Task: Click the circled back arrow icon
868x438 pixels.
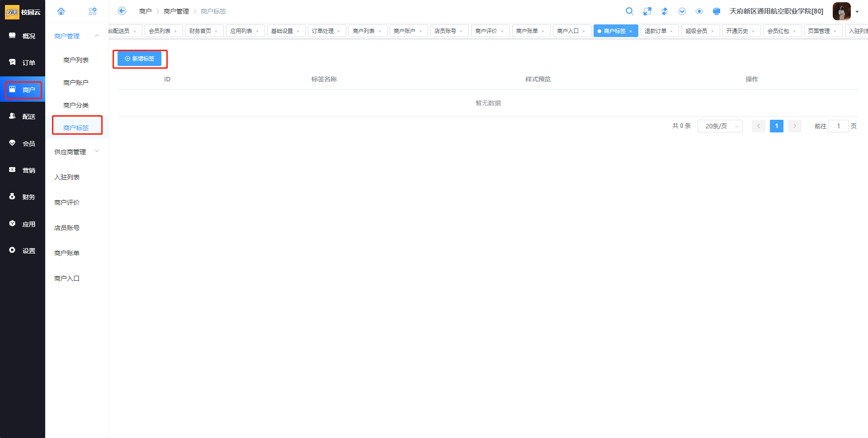Action: [122, 11]
